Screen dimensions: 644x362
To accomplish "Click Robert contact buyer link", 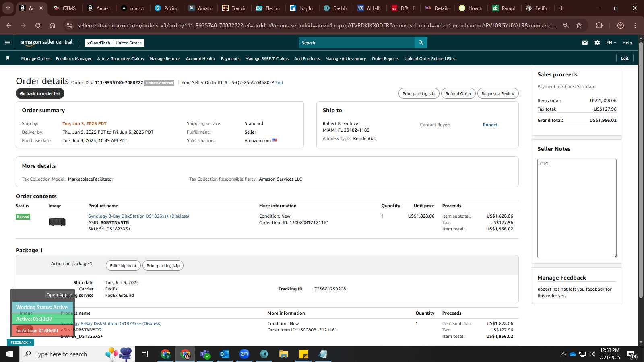I will (490, 125).
